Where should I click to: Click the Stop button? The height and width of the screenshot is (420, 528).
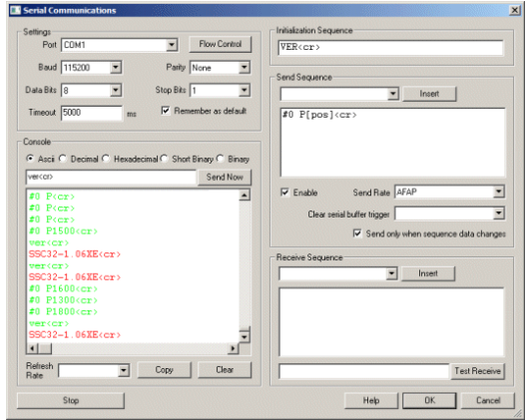pyautogui.click(x=71, y=400)
